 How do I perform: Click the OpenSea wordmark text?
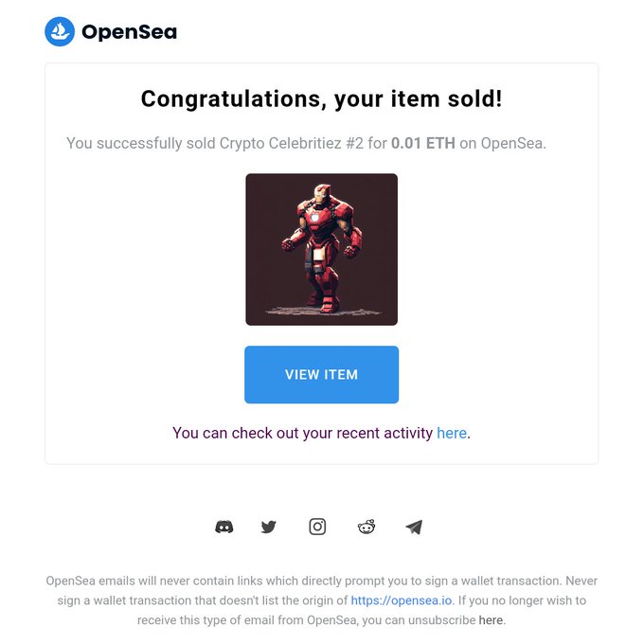pos(130,31)
